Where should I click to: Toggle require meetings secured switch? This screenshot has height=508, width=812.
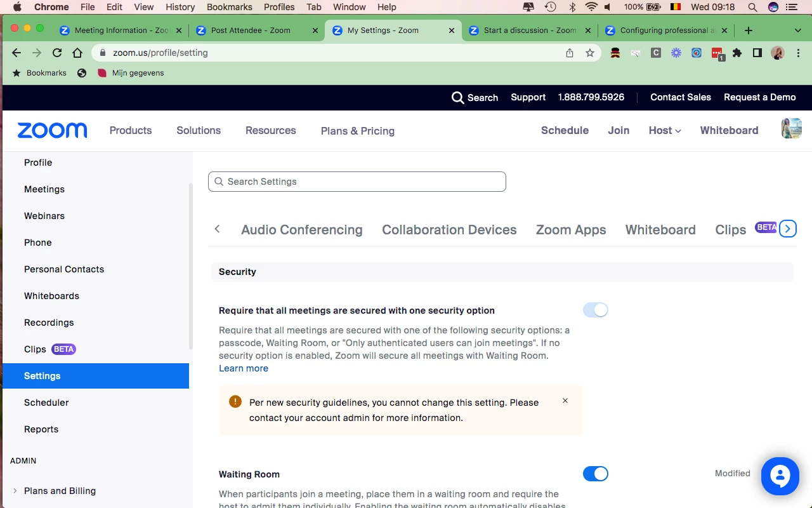click(x=596, y=310)
